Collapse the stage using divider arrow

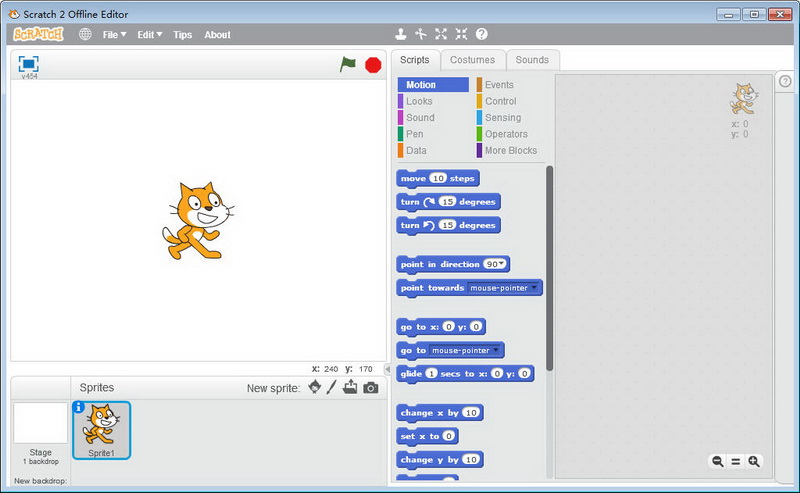(x=387, y=368)
